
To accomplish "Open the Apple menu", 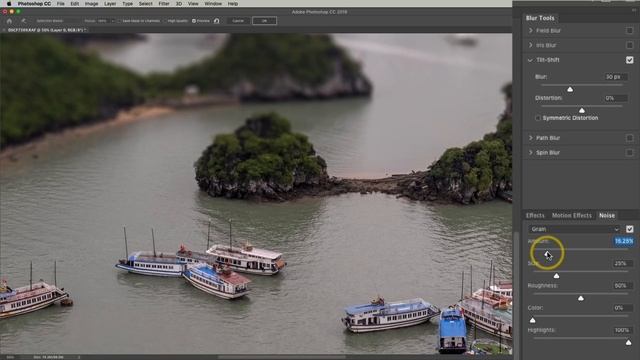I will [9, 4].
